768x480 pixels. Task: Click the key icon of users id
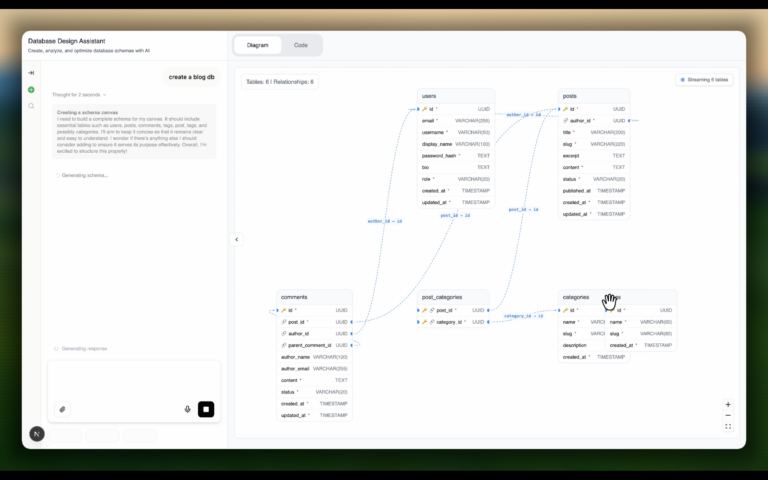(425, 109)
